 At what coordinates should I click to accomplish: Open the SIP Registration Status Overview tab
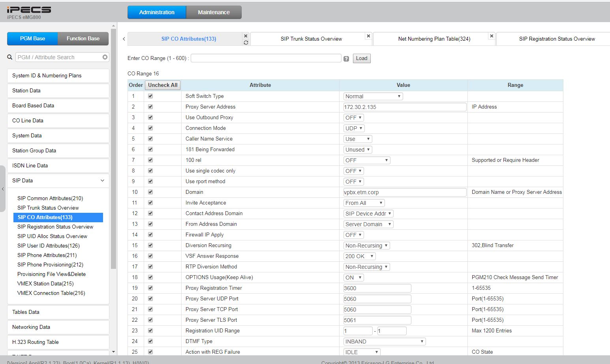tap(557, 39)
